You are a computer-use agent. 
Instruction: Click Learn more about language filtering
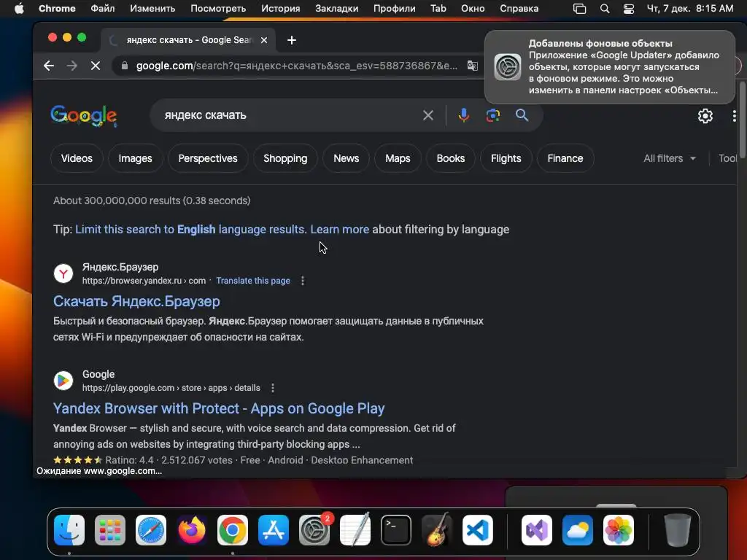340,230
